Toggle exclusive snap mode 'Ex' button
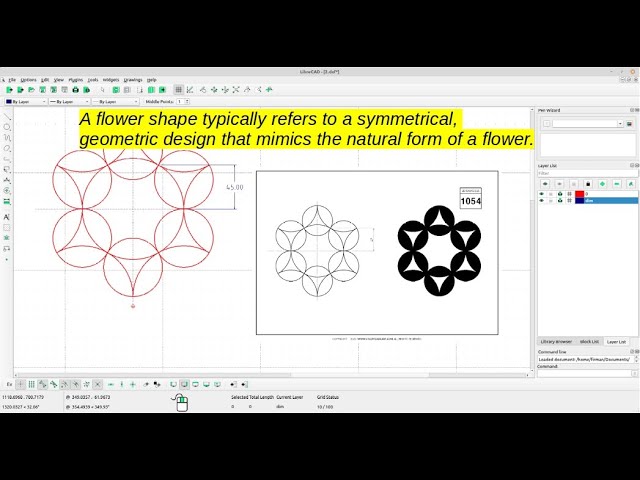Image resolution: width=640 pixels, height=480 pixels. click(x=9, y=384)
